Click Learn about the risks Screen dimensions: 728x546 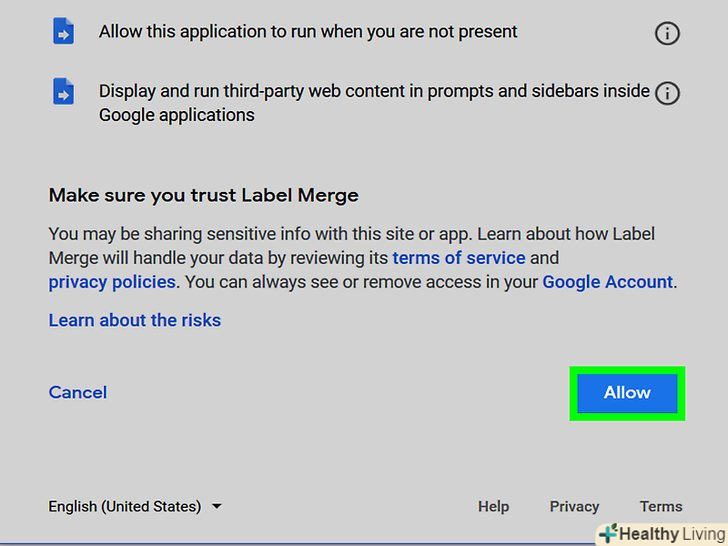pos(135,320)
